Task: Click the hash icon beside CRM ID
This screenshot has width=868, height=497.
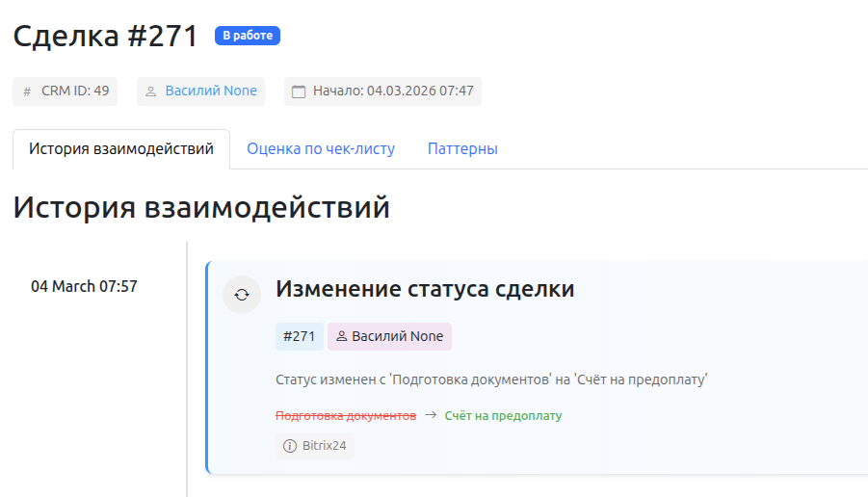Action: (27, 92)
